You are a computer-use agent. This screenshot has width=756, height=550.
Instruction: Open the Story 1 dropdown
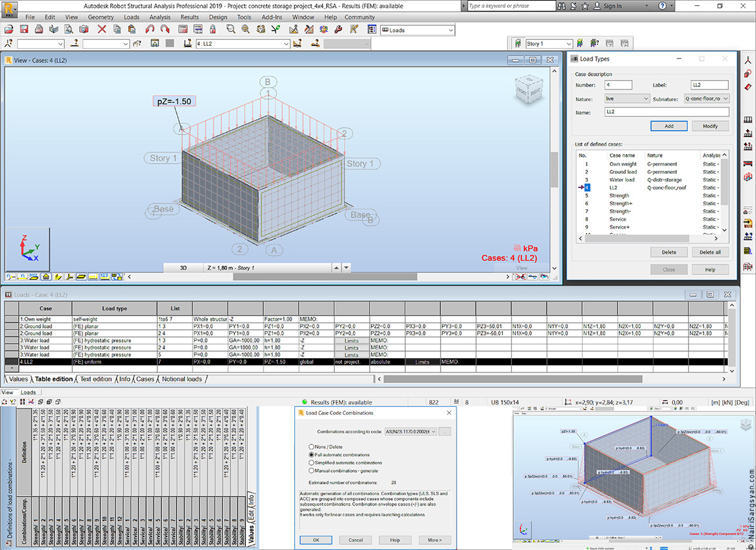point(569,44)
